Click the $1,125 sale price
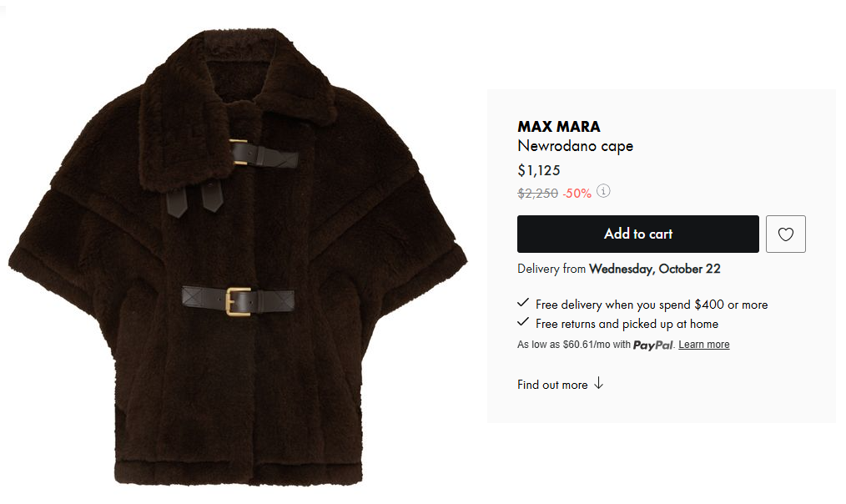Image resolution: width=846 pixels, height=504 pixels. click(x=538, y=171)
